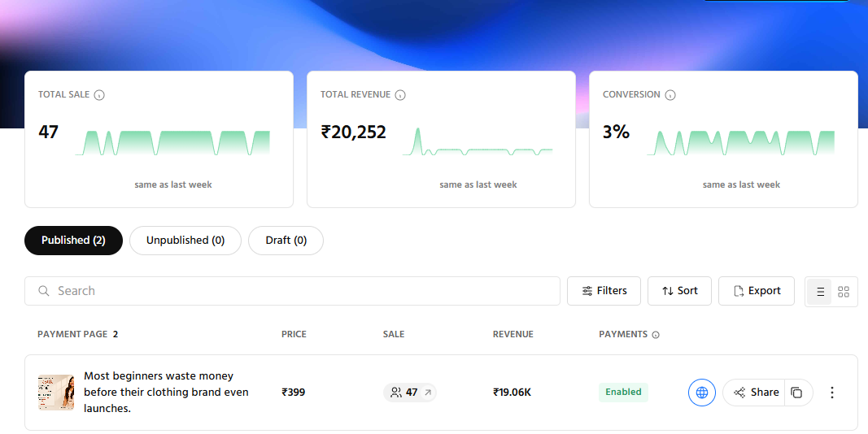Open the 47 sales details chip
The height and width of the screenshot is (434, 868).
pyautogui.click(x=410, y=393)
